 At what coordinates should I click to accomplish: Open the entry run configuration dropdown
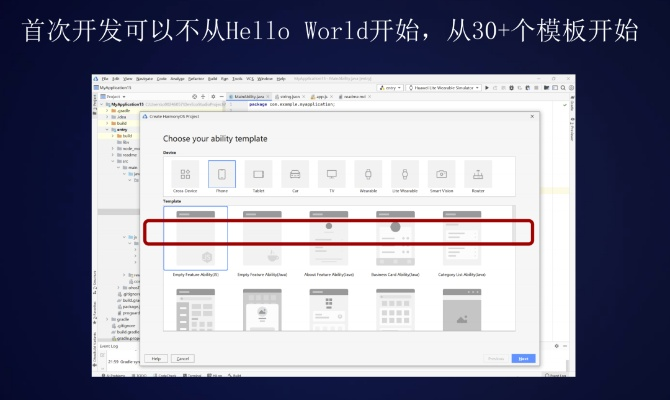coord(391,88)
